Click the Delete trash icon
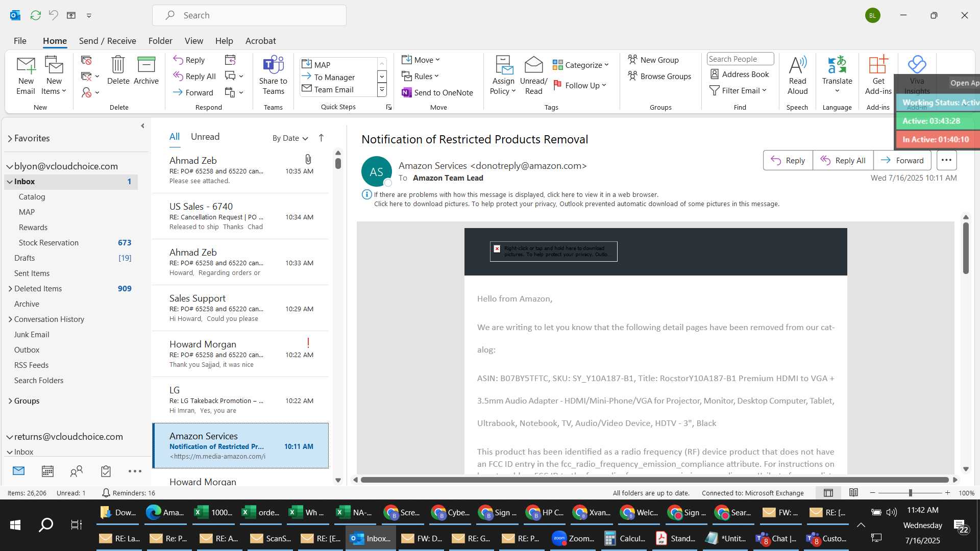980x551 pixels. tap(118, 70)
